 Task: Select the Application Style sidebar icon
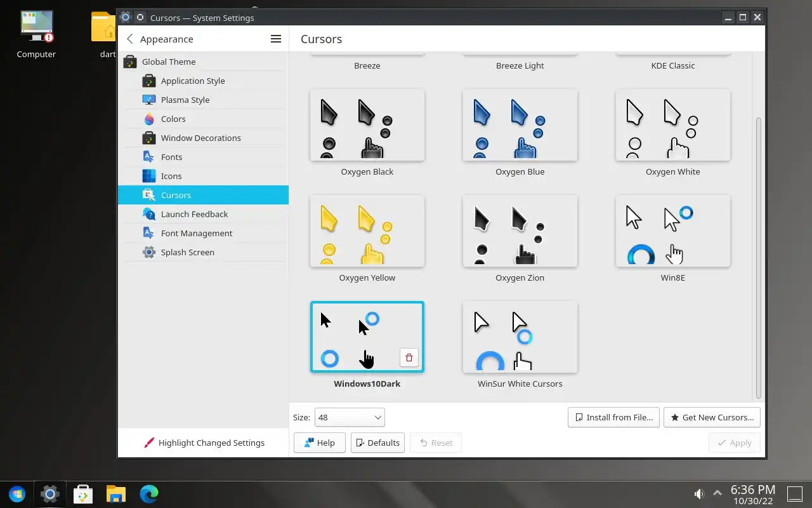(149, 81)
